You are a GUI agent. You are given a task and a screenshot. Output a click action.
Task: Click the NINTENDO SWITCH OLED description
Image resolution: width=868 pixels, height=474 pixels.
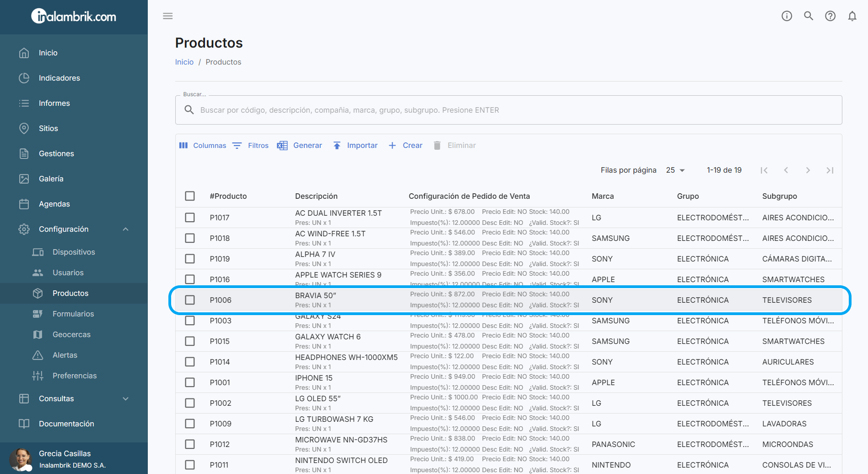tap(341, 460)
